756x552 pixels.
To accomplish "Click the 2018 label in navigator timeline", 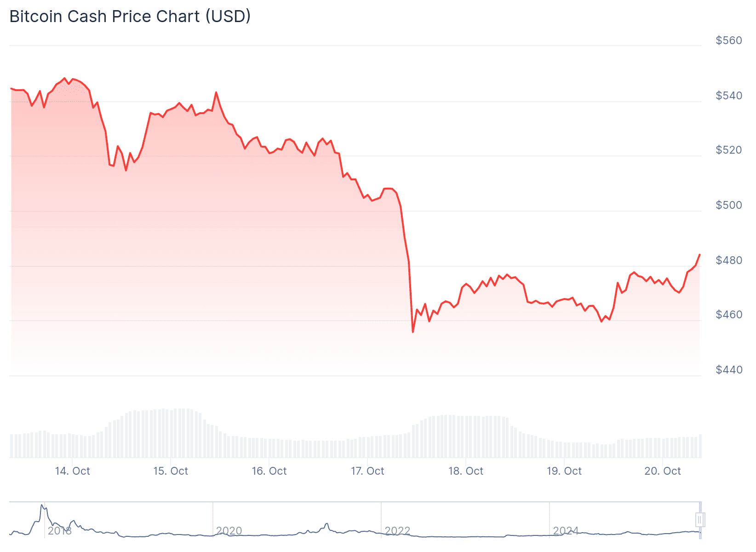I will click(x=60, y=531).
